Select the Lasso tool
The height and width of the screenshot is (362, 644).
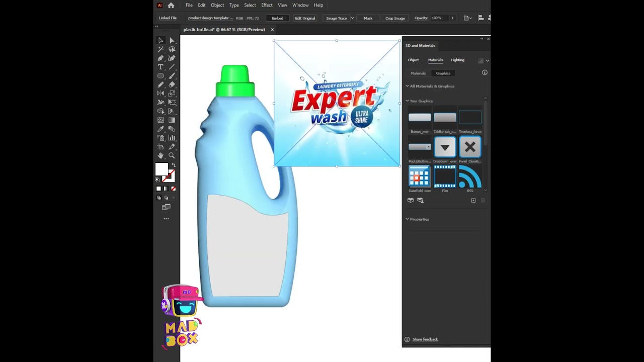pos(172,49)
